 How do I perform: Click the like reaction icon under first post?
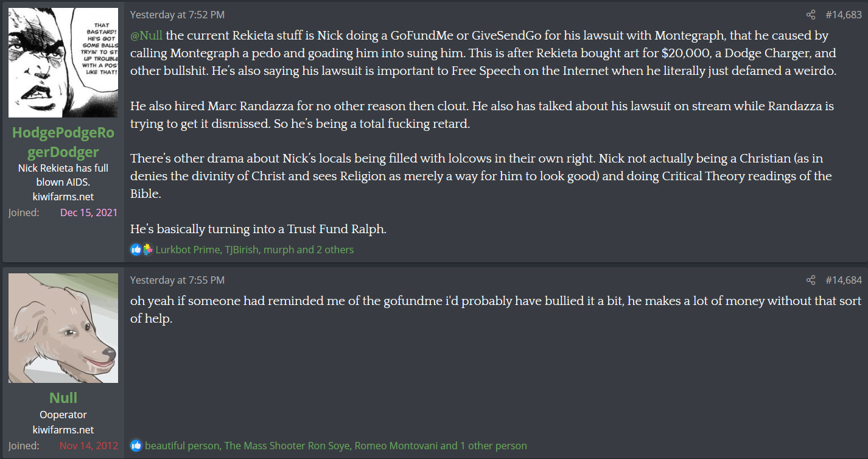[x=136, y=250]
